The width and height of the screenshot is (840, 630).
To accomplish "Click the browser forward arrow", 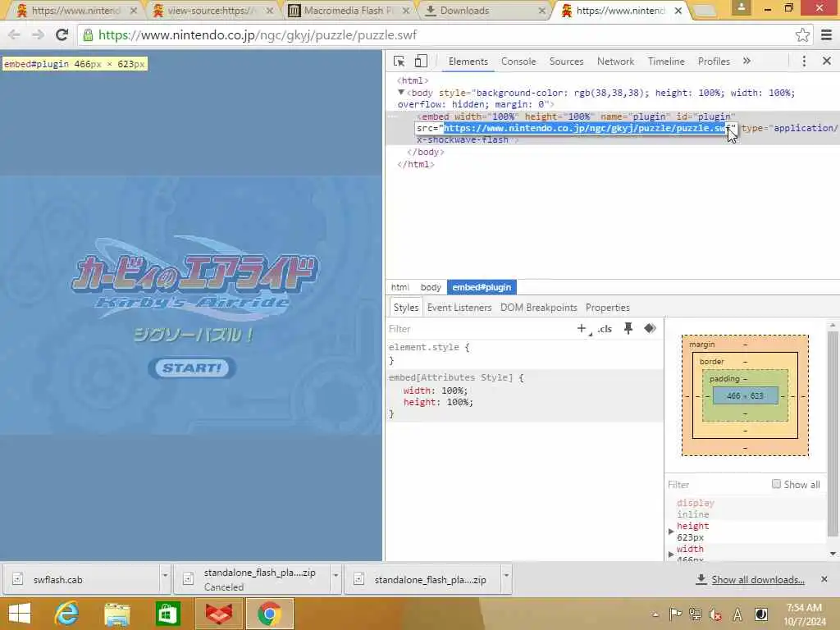I will tap(38, 34).
